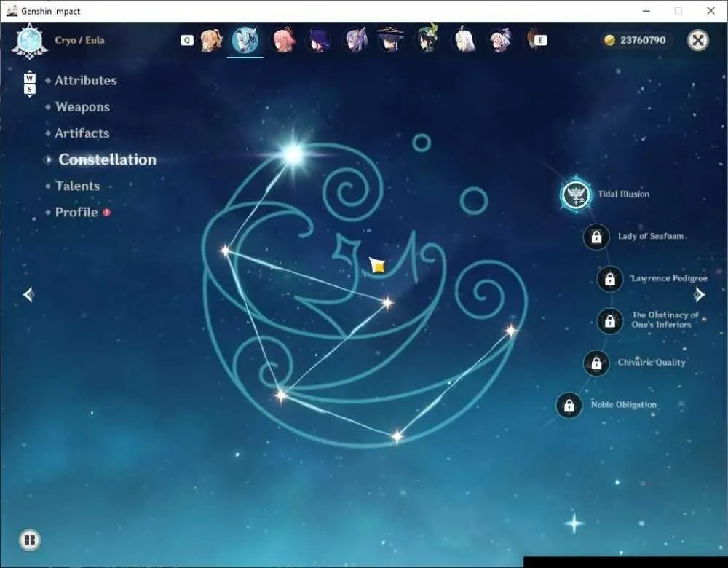Switch to the pink-haired character avatar
728x568 pixels.
click(x=283, y=40)
